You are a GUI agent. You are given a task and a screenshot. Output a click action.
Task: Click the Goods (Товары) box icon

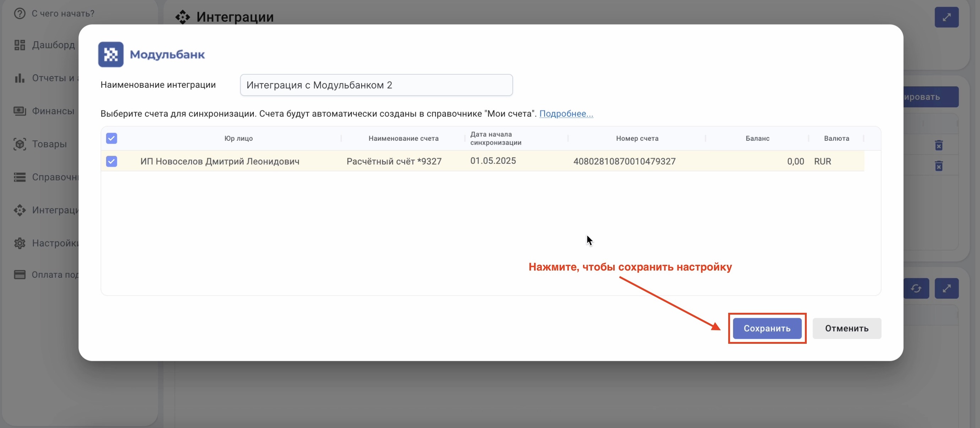coord(20,144)
